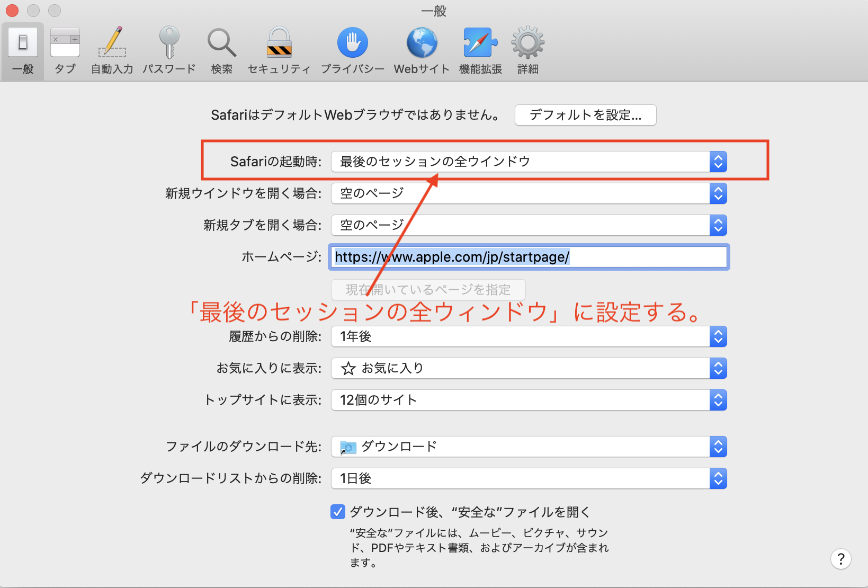Open the ファイルのダウンロード先 dropdown
The image size is (868, 588).
529,447
